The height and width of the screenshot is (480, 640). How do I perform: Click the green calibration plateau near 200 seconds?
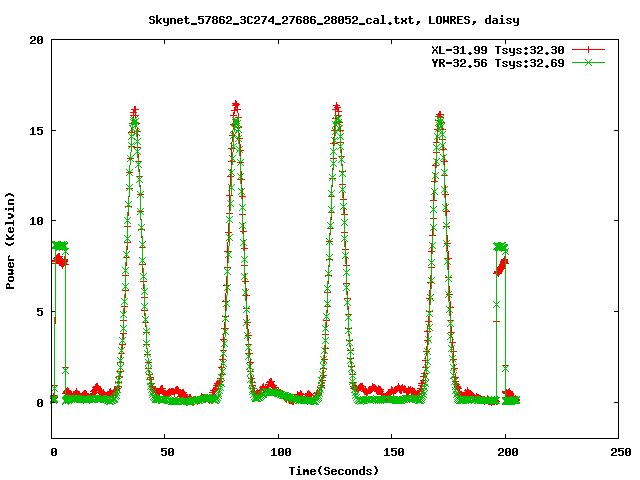501,246
